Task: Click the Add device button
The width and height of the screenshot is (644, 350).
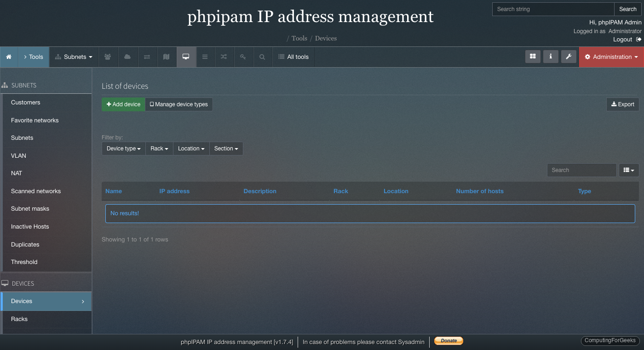Action: coord(123,104)
